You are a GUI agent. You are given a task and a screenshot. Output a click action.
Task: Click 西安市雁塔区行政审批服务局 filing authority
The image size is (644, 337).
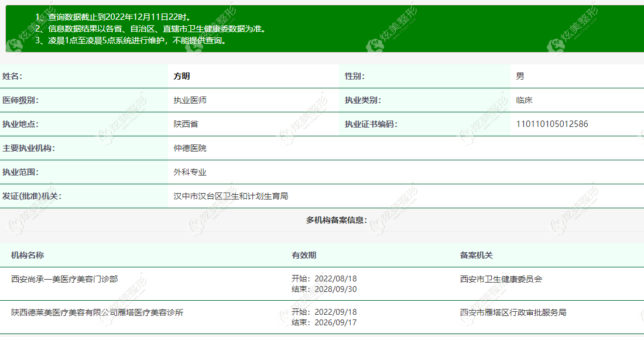tap(513, 312)
